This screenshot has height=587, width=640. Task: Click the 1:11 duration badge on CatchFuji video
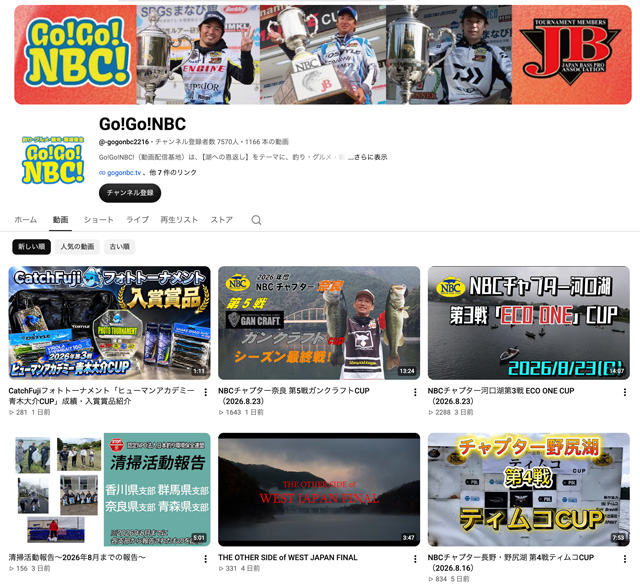[x=199, y=371]
